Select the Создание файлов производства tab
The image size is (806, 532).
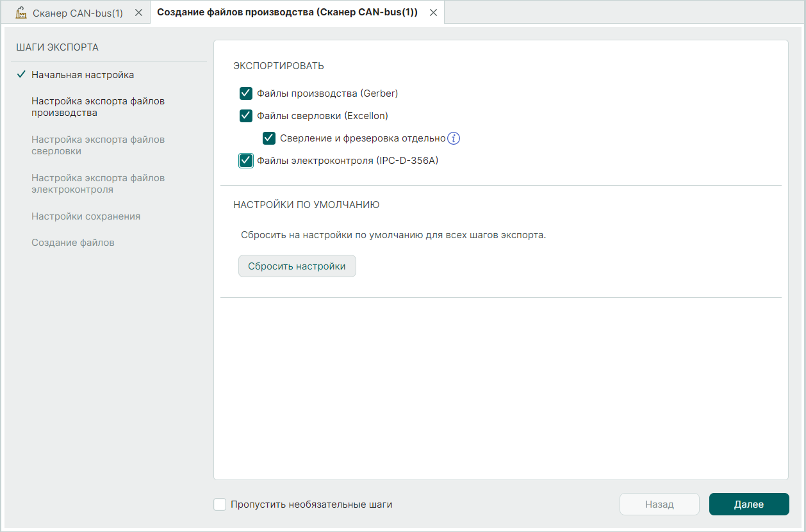point(287,13)
